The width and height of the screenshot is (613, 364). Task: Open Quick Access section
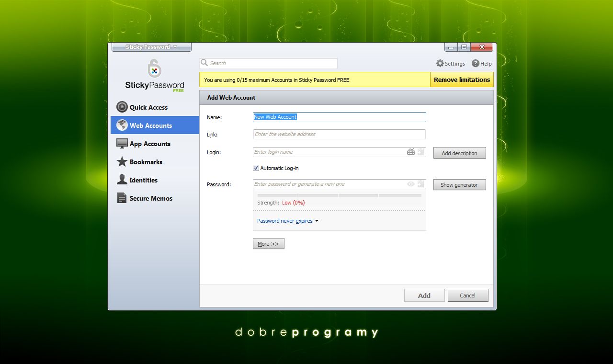click(155, 107)
